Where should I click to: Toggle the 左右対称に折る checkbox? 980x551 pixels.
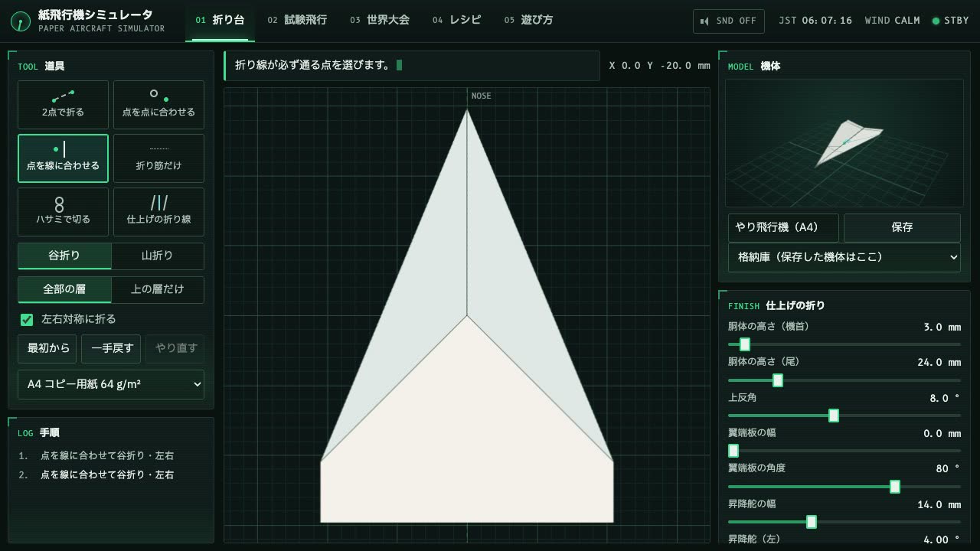pyautogui.click(x=27, y=319)
